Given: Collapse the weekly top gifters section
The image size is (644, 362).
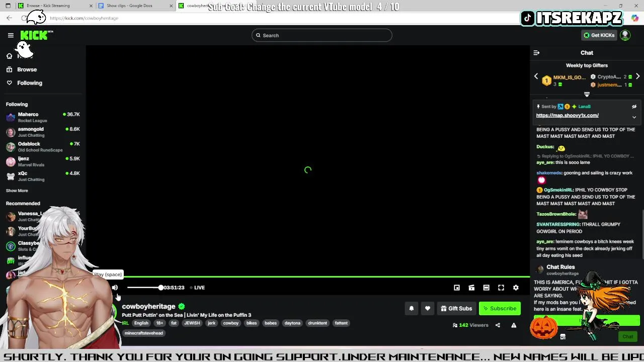Looking at the screenshot, I should (x=587, y=95).
